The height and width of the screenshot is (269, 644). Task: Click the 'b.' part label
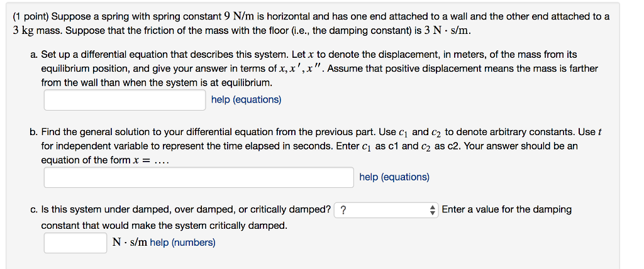point(34,132)
